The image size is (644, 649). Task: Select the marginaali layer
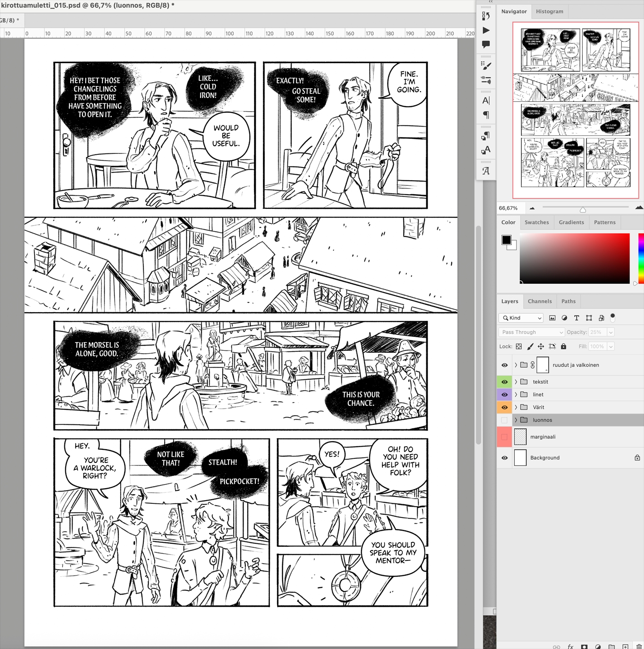click(x=543, y=437)
